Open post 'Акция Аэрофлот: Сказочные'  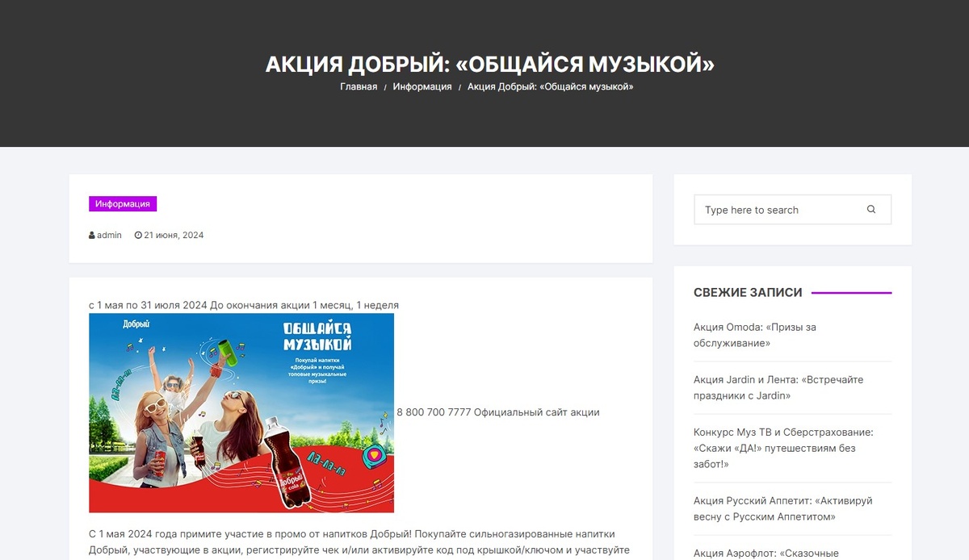click(766, 553)
